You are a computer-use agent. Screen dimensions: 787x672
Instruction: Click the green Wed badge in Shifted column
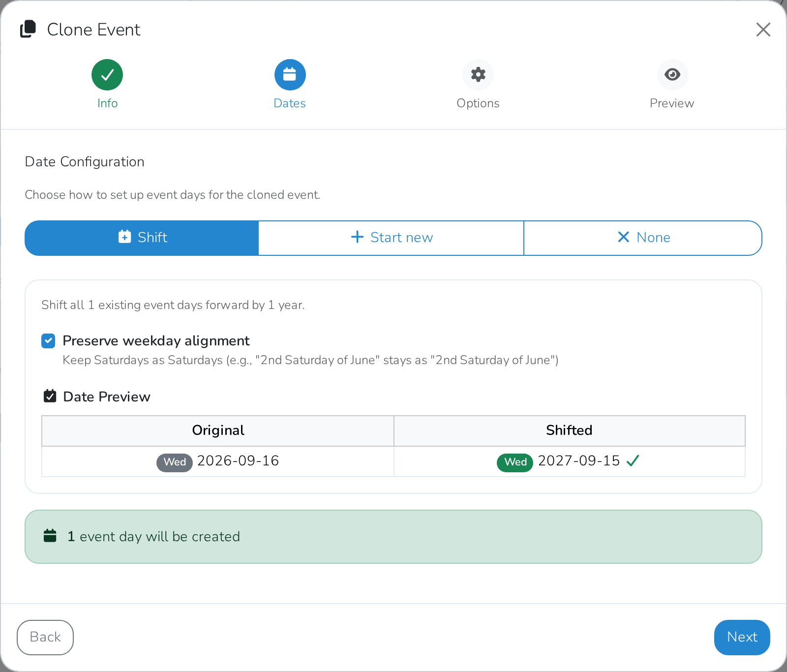pyautogui.click(x=515, y=462)
